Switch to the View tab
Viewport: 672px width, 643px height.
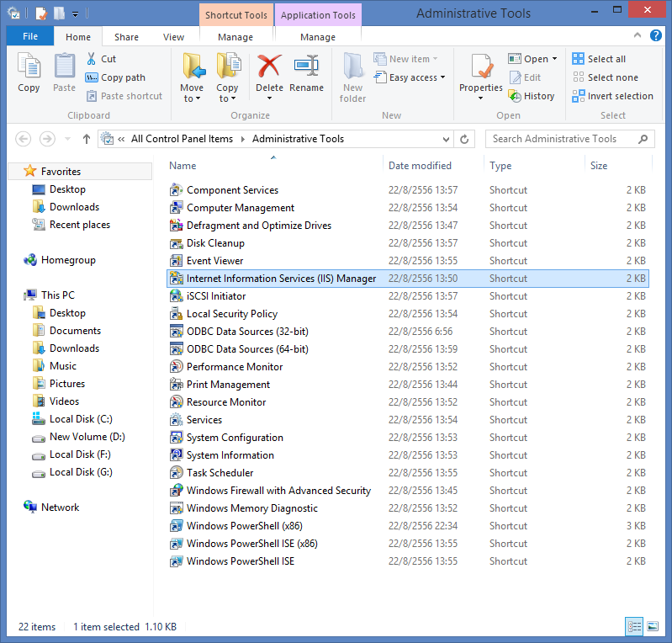173,37
